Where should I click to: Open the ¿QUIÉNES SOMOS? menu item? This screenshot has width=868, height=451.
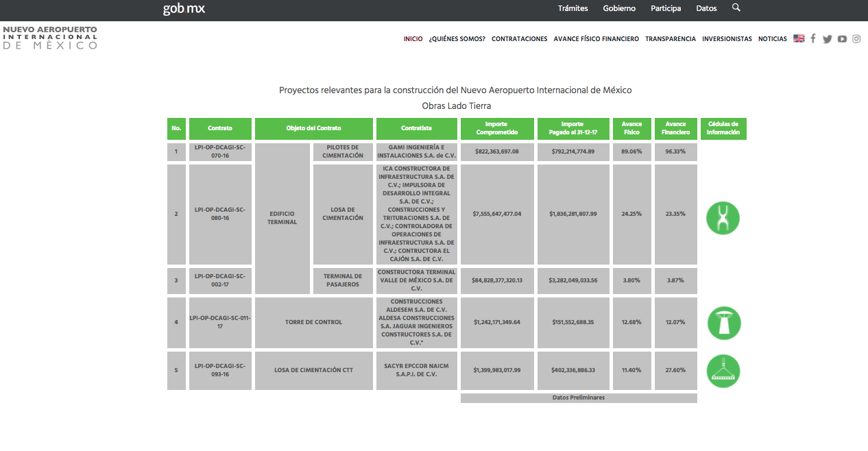(x=457, y=39)
